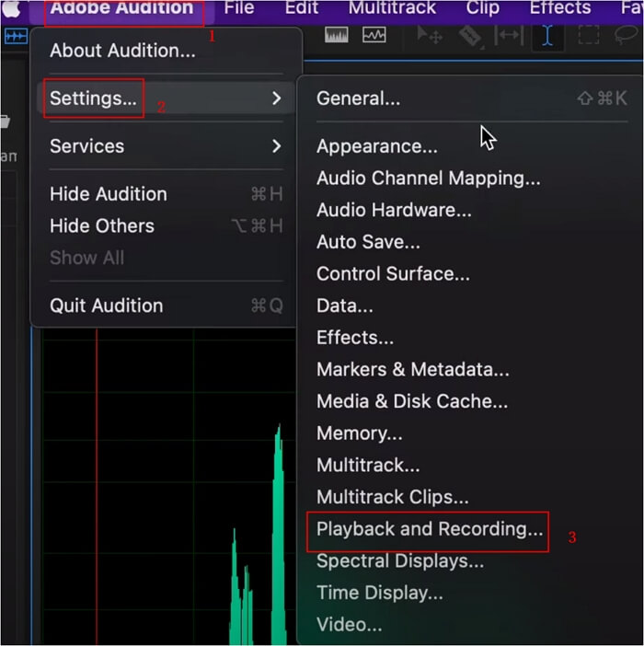
Task: Open General... settings
Action: 472,98
